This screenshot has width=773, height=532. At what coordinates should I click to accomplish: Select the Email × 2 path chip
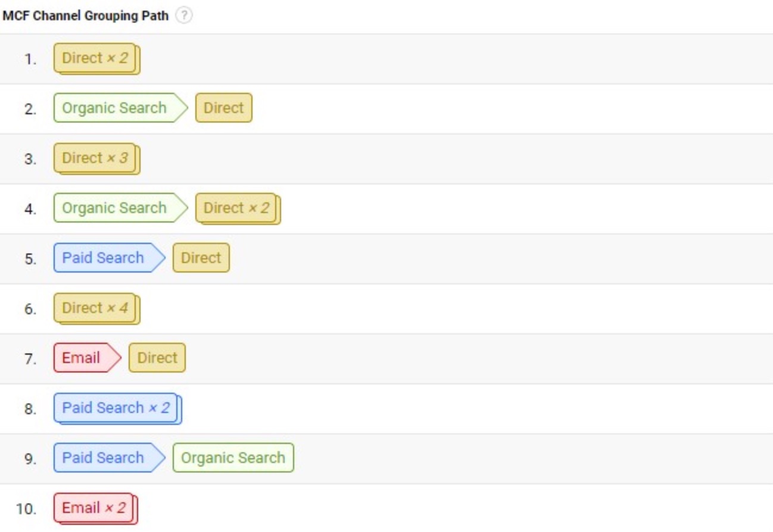(95, 508)
